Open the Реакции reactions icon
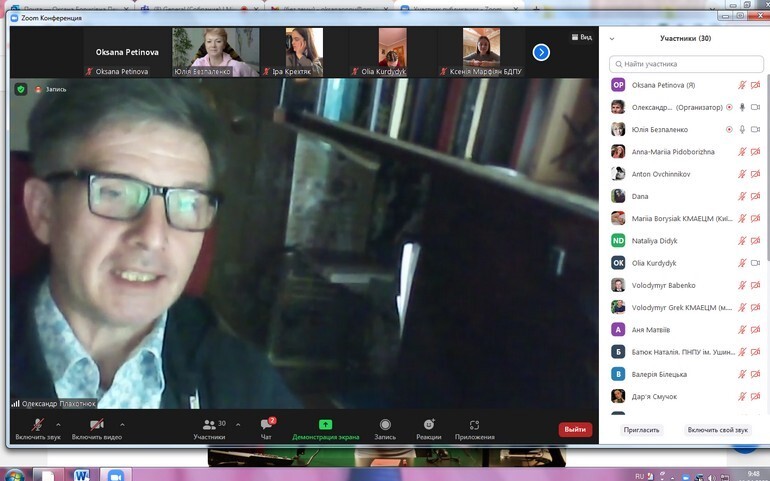This screenshot has width=770, height=481. point(428,425)
